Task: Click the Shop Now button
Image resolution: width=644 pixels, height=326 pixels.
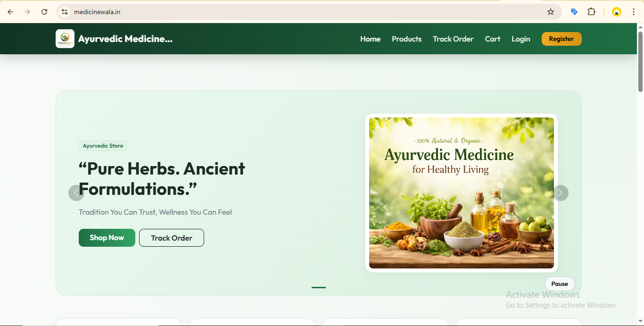Action: [107, 238]
